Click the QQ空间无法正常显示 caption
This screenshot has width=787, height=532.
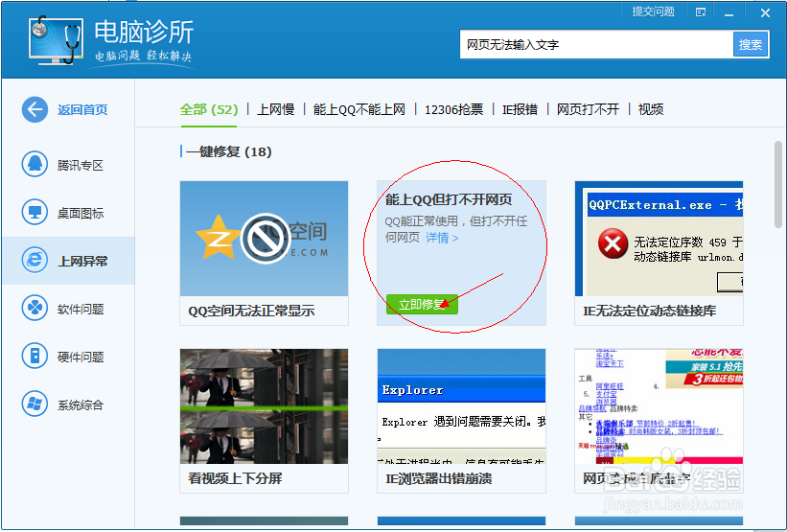click(251, 311)
